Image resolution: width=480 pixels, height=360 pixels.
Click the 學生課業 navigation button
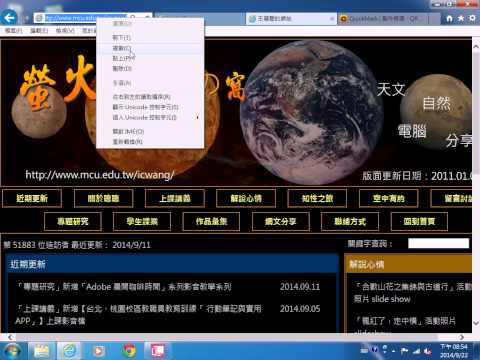pos(142,221)
